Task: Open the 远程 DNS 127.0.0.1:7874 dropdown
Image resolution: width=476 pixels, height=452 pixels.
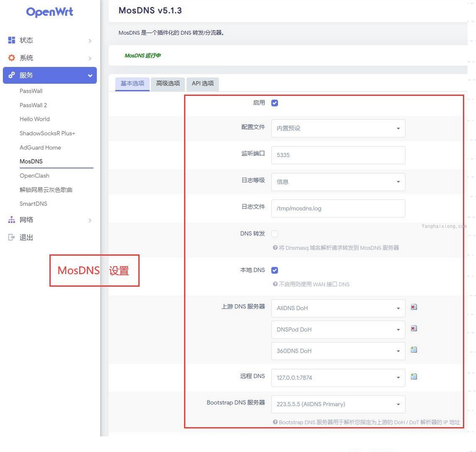Action: click(x=338, y=378)
